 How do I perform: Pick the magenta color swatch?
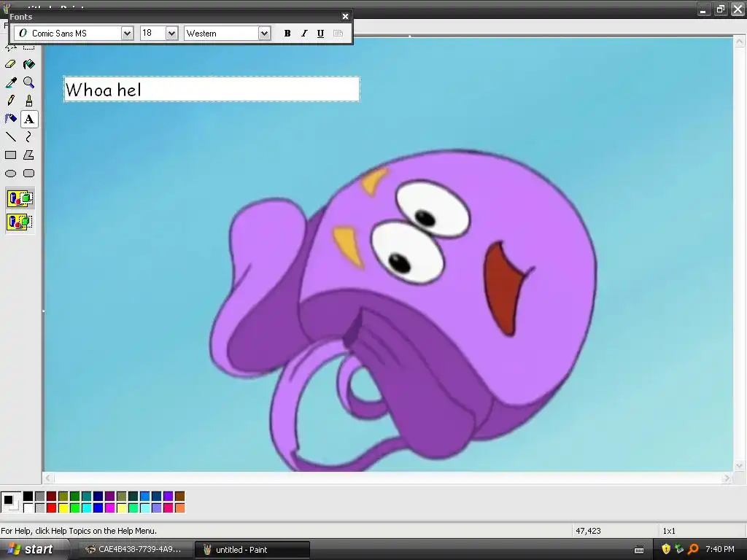110,508
